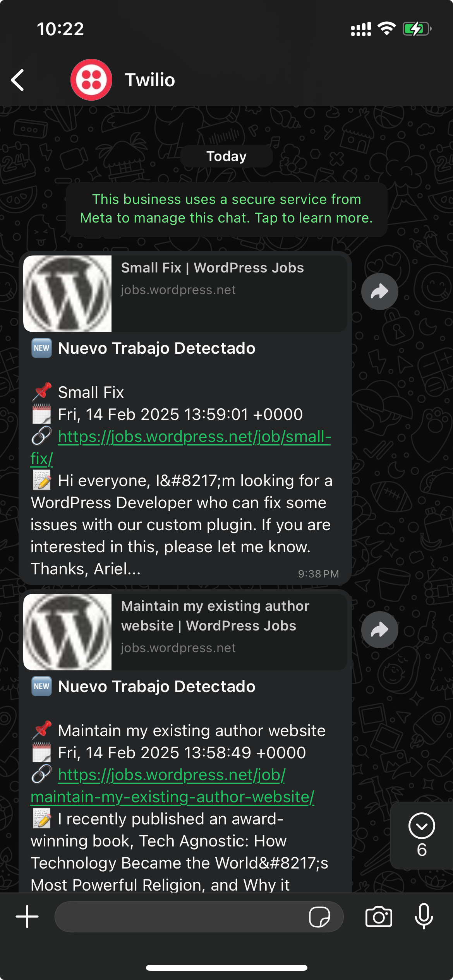453x980 pixels.
Task: Open the sticker picker icon
Action: point(319,917)
